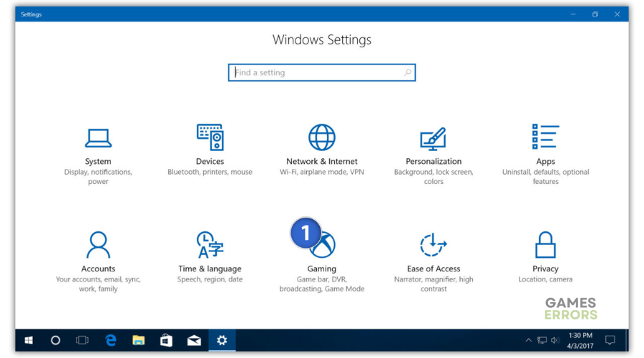Click the Network & Internet label
Image resolution: width=644 pixels, height=358 pixels.
click(x=322, y=162)
